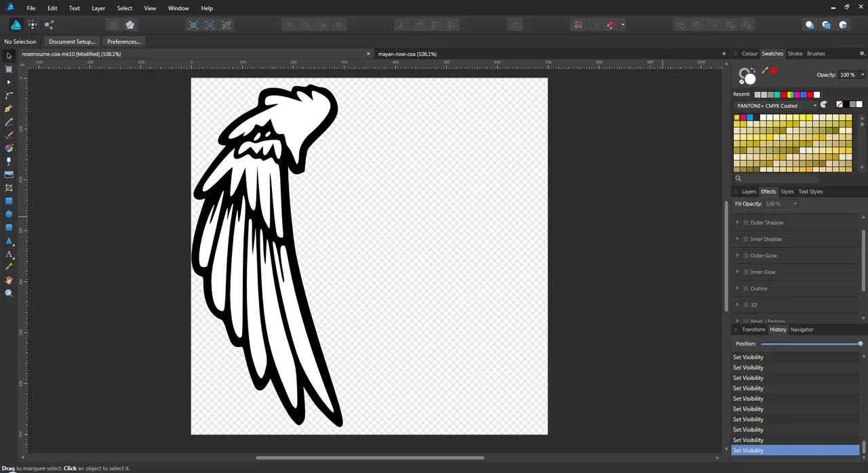Screen dimensions: 868x473
Task: Select the Zoom magnifier tool
Action: (9, 293)
